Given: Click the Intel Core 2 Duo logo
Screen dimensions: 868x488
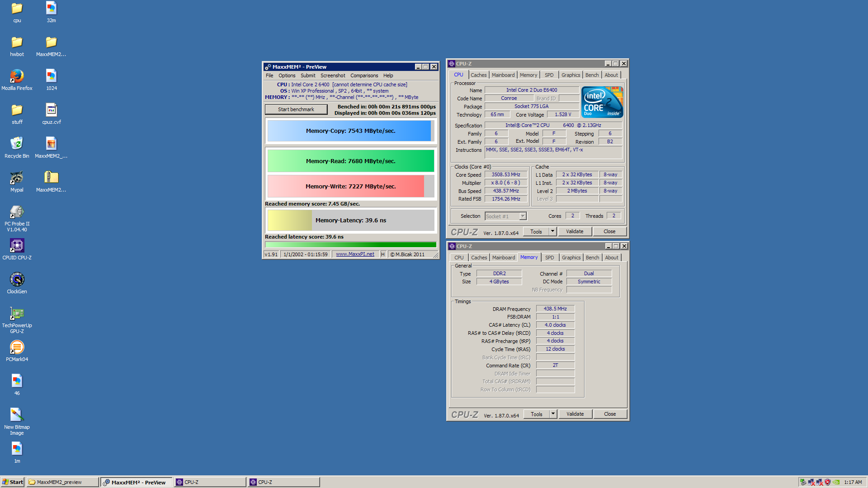Looking at the screenshot, I should pos(603,102).
